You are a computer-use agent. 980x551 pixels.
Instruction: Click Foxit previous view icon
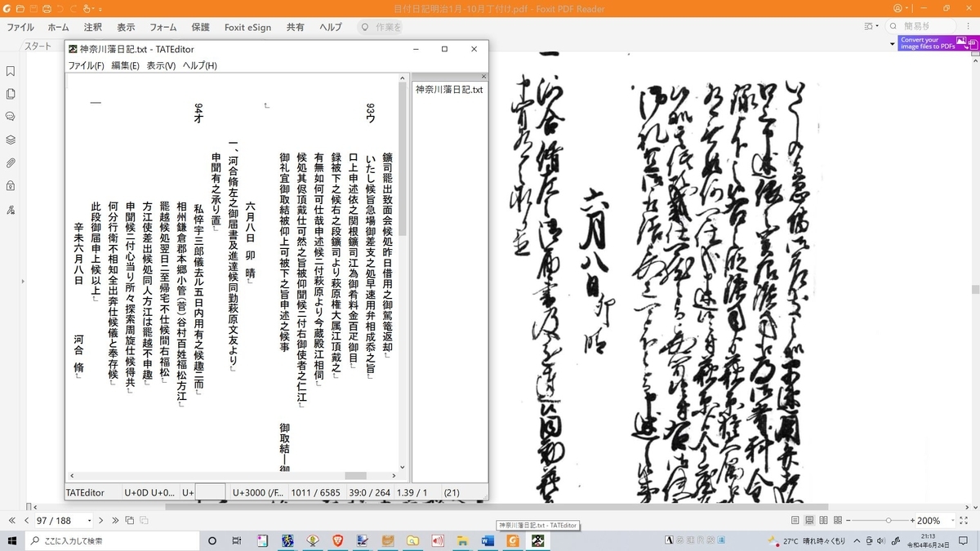[130, 520]
